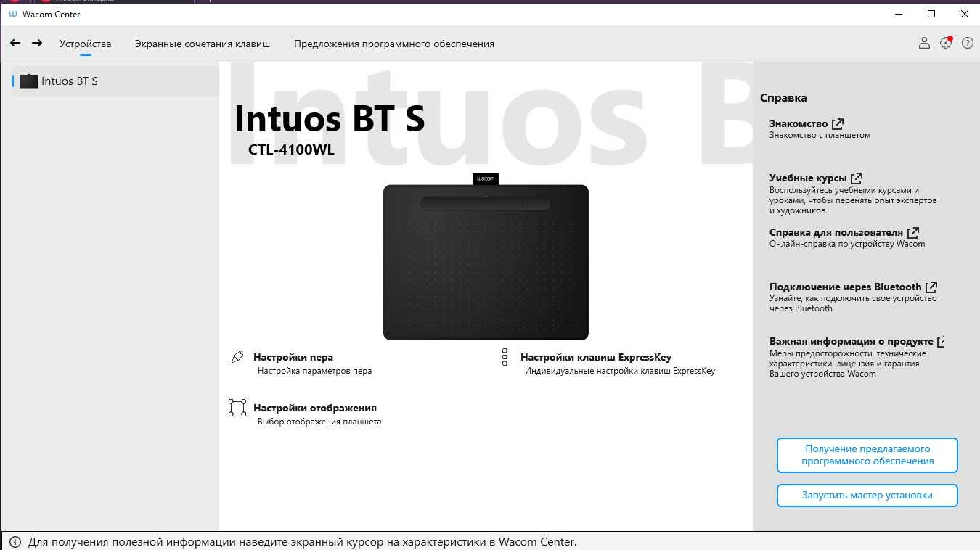The height and width of the screenshot is (550, 980).
Task: Minimize the Wacom Center window
Action: pos(897,14)
